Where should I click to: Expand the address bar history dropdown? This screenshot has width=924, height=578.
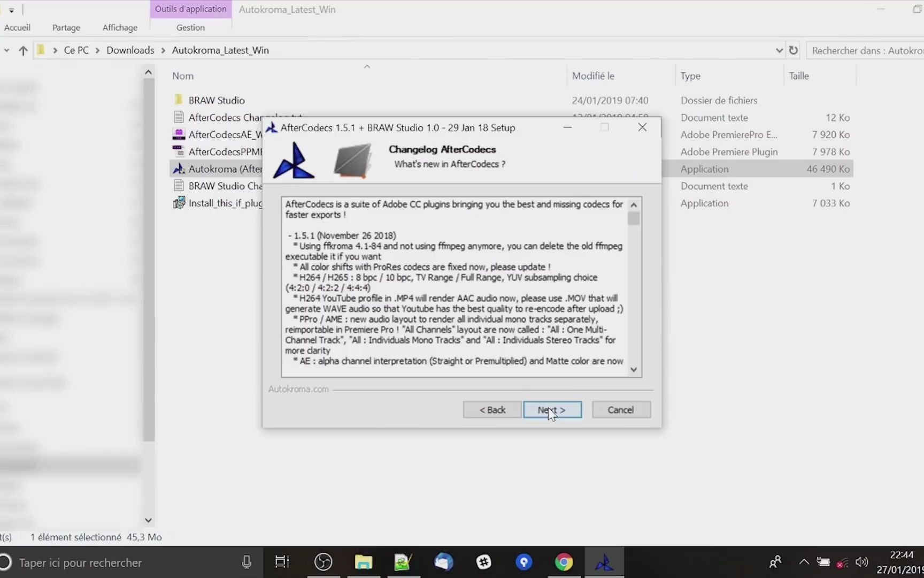coord(779,50)
